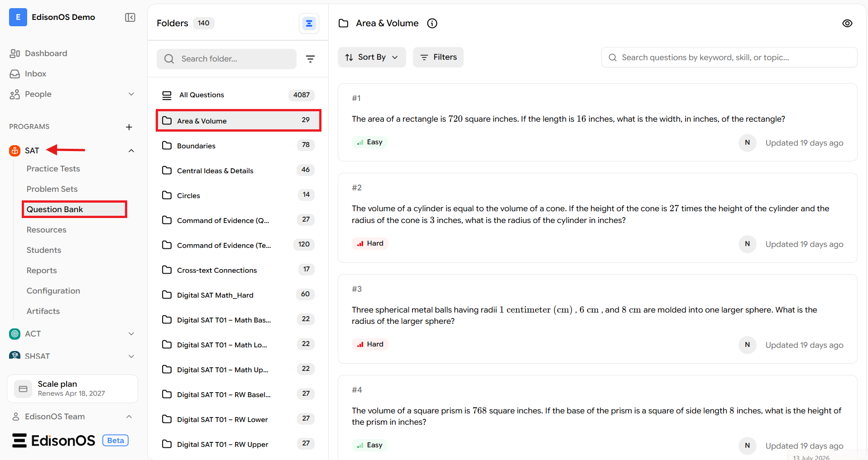Screen dimensions: 868x460
Task: Open the Filters button
Action: click(x=438, y=57)
